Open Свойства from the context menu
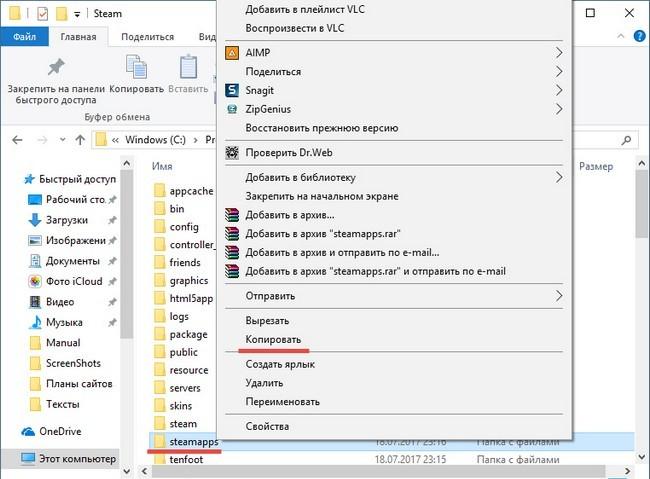The height and width of the screenshot is (479, 650). point(267,426)
